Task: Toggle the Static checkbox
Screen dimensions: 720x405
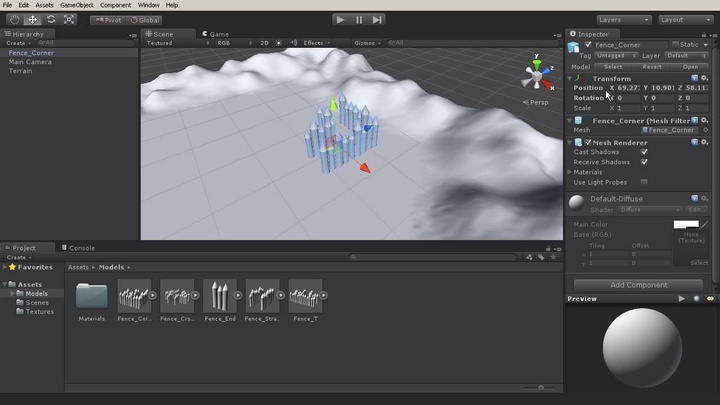Action: click(x=675, y=45)
